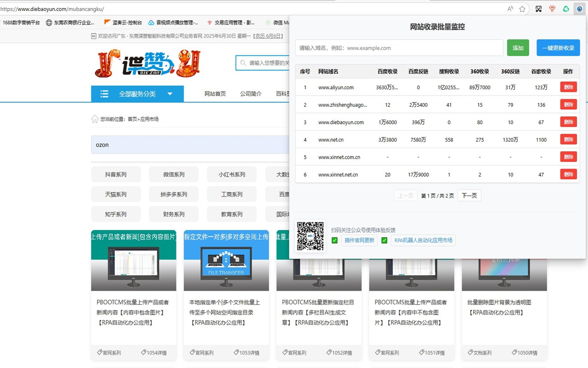Click the browser address bar URL
This screenshot has height=368, width=588.
click(52, 9)
